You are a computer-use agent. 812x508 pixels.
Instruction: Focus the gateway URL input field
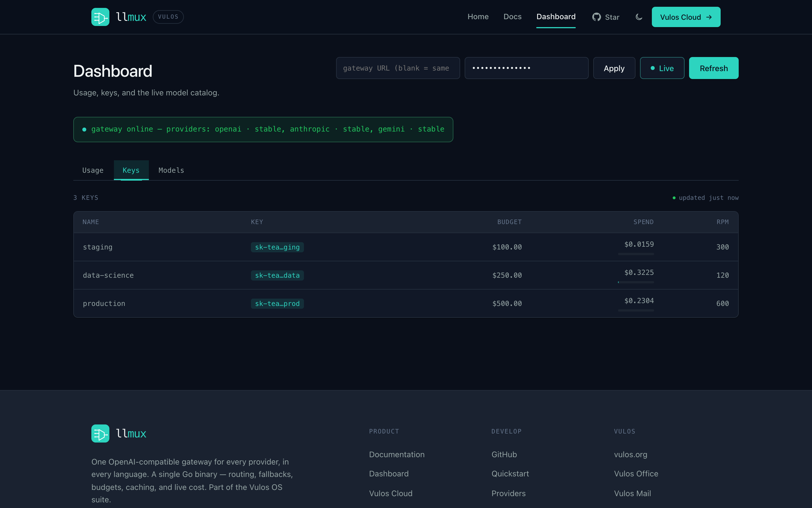pos(398,68)
